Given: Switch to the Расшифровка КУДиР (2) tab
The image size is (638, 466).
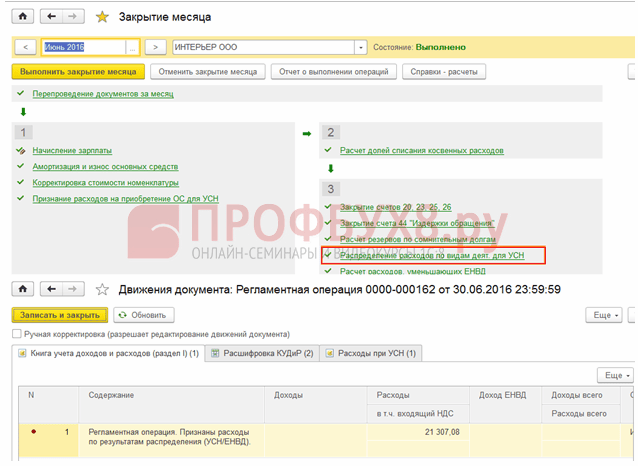Looking at the screenshot, I should click(262, 353).
